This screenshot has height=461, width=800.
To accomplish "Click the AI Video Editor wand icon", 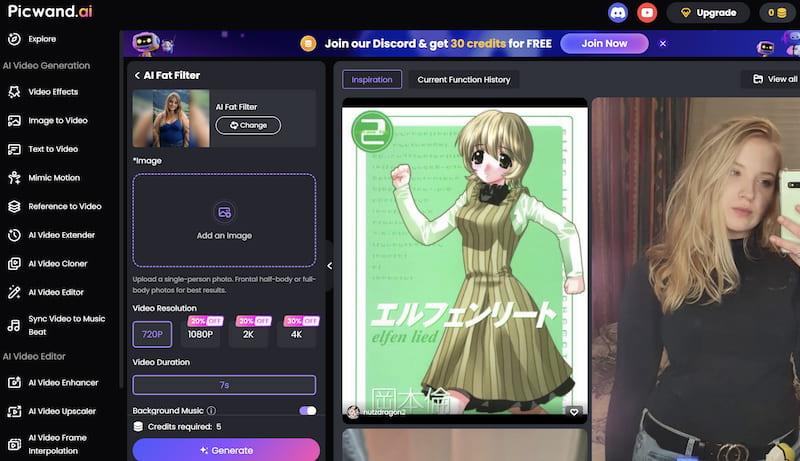I will (14, 292).
